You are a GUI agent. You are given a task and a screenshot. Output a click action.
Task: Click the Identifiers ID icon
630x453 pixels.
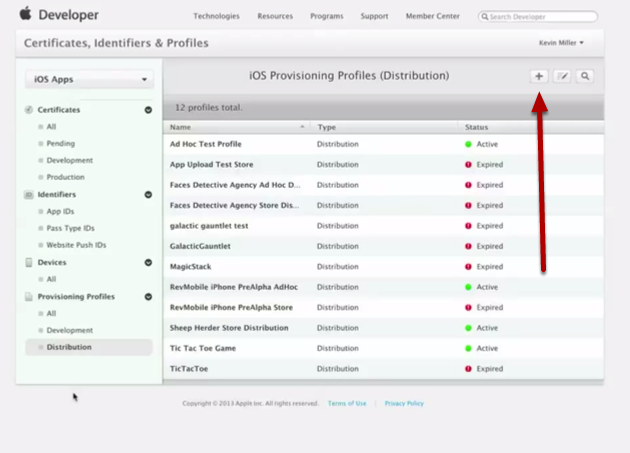[29, 195]
